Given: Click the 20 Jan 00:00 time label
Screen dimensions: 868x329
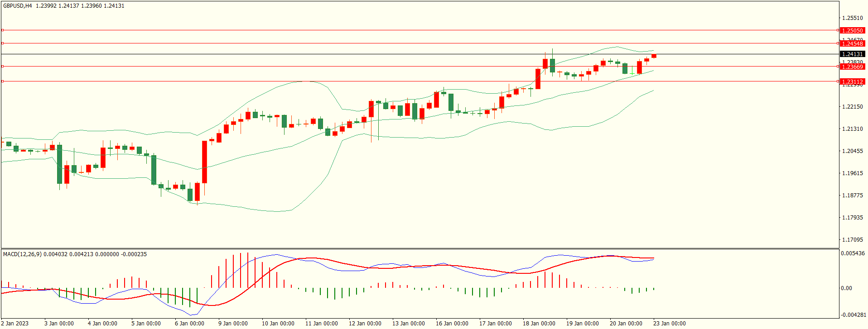Looking at the screenshot, I should click(x=626, y=323).
